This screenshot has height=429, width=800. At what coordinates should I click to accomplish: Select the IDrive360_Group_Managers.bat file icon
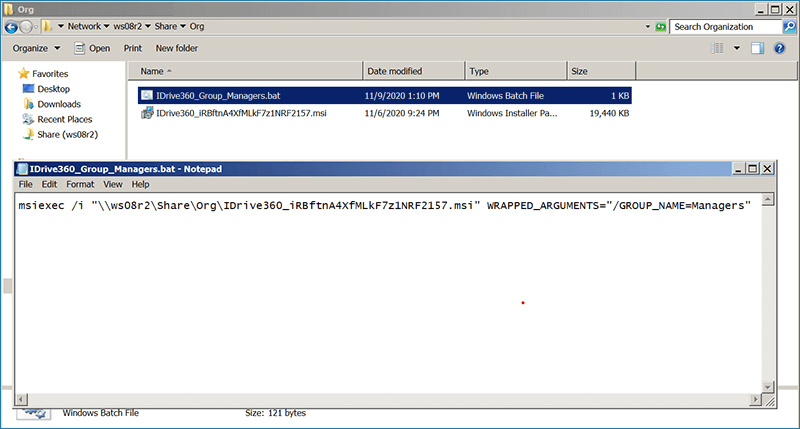tap(147, 95)
